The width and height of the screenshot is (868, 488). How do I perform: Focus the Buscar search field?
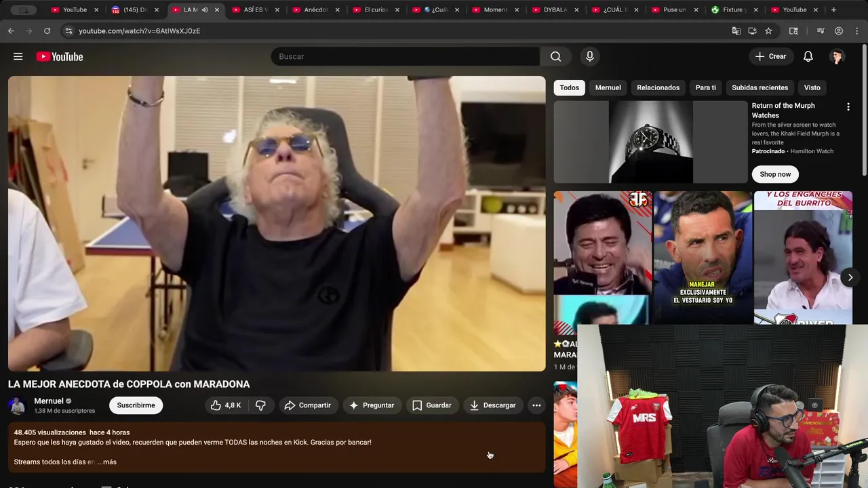pos(406,56)
